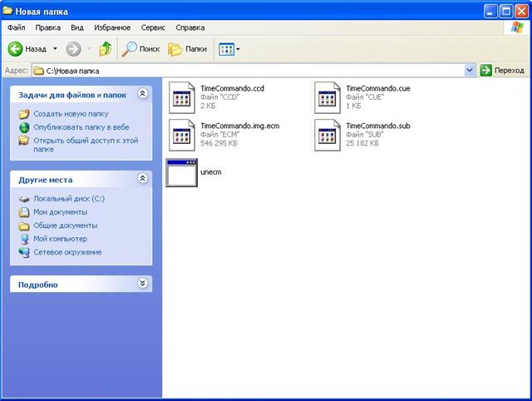Click Открыть общий доступ к этой папке
532x401 pixels.
86,145
